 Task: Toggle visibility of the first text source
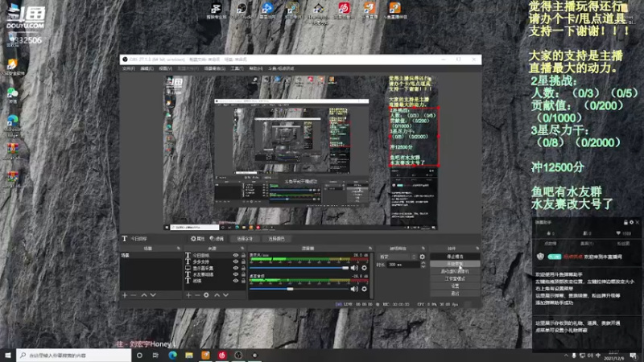tap(236, 255)
